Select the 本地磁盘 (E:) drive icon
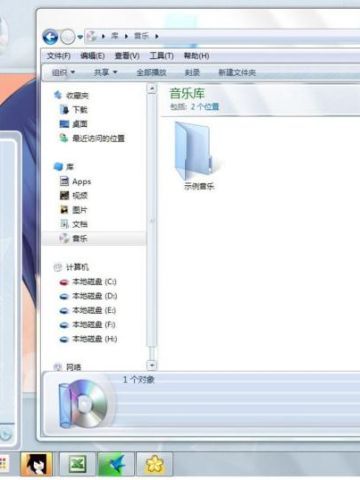The width and height of the screenshot is (360, 480). 64,311
